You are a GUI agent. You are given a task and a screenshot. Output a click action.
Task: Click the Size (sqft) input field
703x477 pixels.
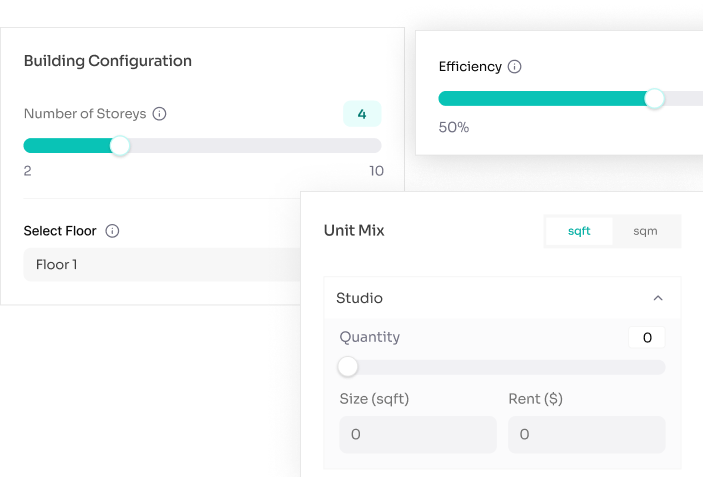(418, 434)
